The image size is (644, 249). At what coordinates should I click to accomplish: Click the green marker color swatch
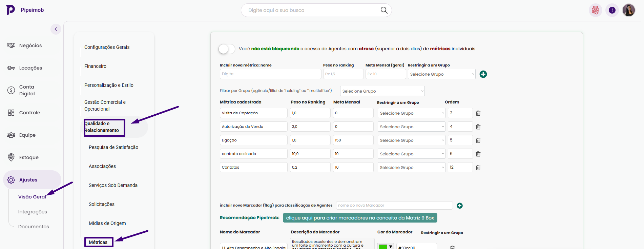tap(382, 247)
